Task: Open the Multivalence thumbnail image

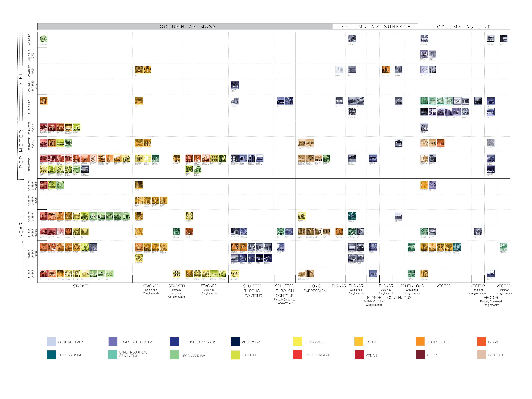Action: pyautogui.click(x=235, y=101)
